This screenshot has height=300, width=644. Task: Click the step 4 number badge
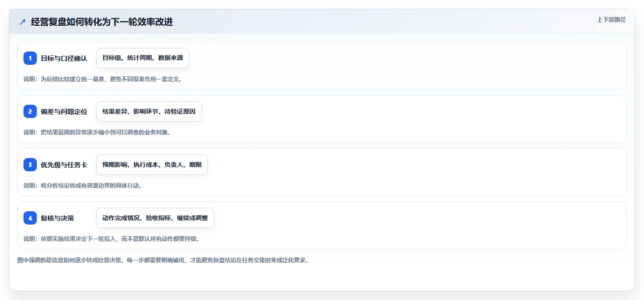[30, 218]
